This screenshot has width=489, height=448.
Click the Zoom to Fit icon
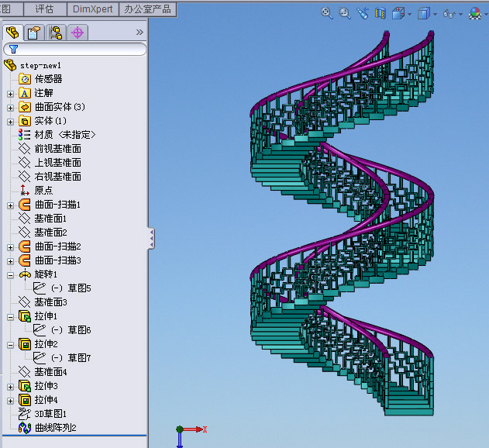coord(326,13)
